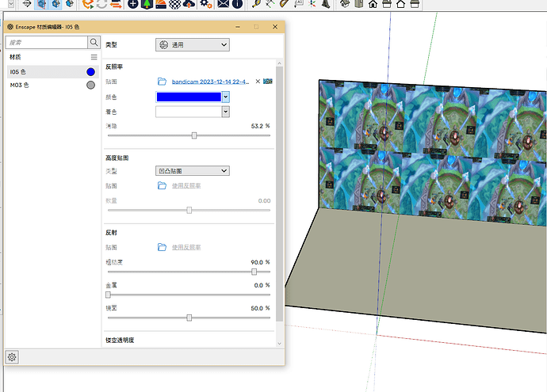Click the height map amount slider
This screenshot has width=547, height=392.
(x=189, y=210)
